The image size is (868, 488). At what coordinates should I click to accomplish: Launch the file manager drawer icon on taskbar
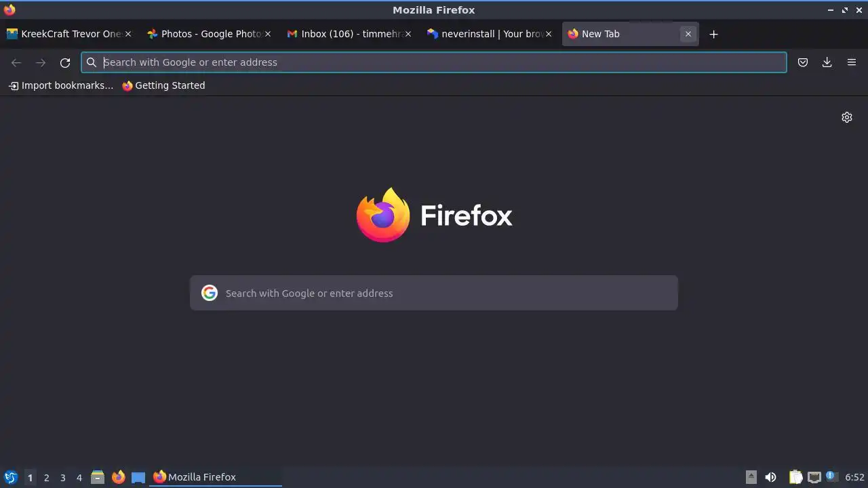coord(98,477)
